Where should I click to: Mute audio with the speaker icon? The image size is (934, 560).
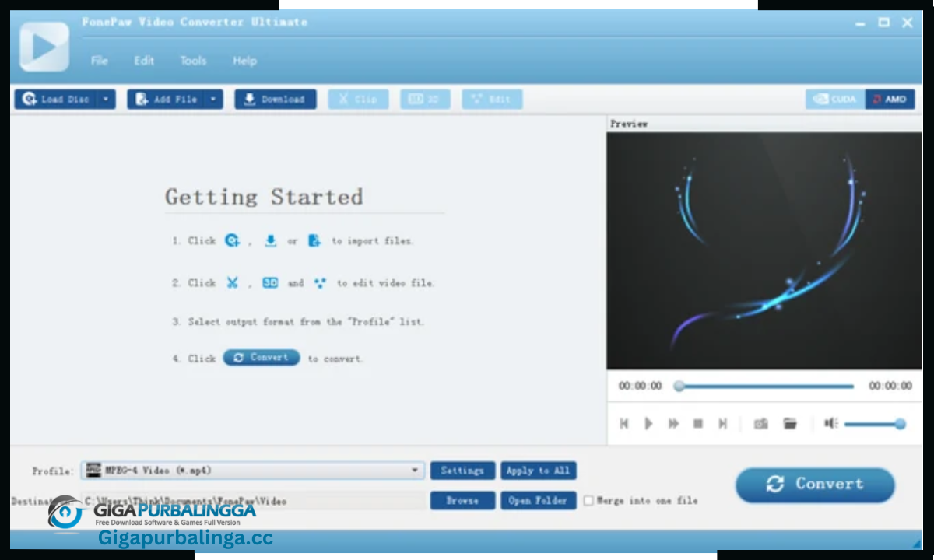pyautogui.click(x=831, y=423)
